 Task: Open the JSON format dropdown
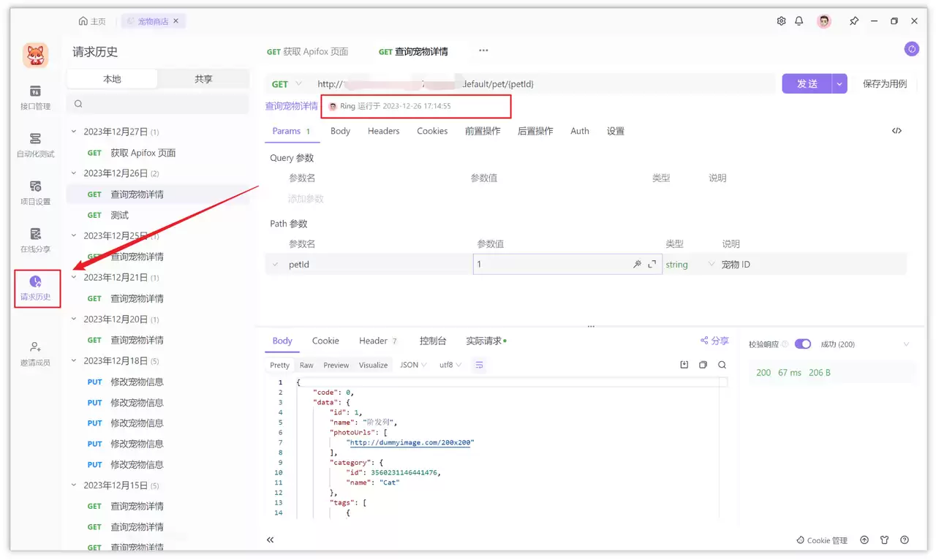point(413,365)
